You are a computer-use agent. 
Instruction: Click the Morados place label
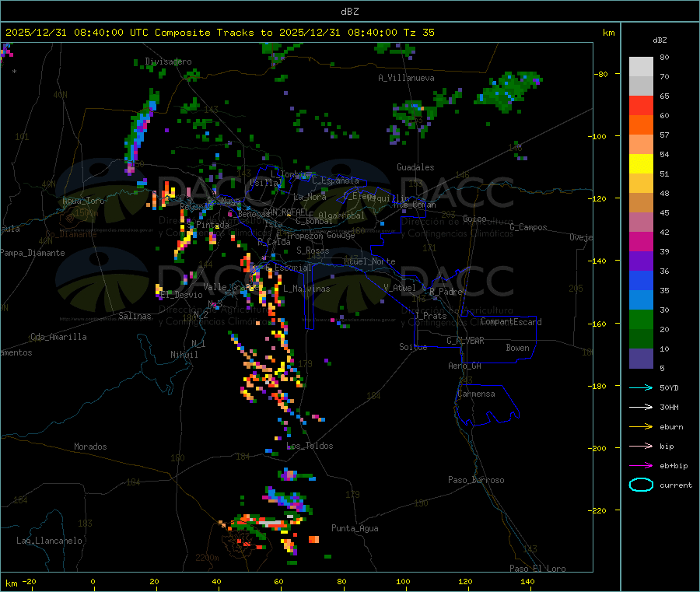(x=90, y=447)
